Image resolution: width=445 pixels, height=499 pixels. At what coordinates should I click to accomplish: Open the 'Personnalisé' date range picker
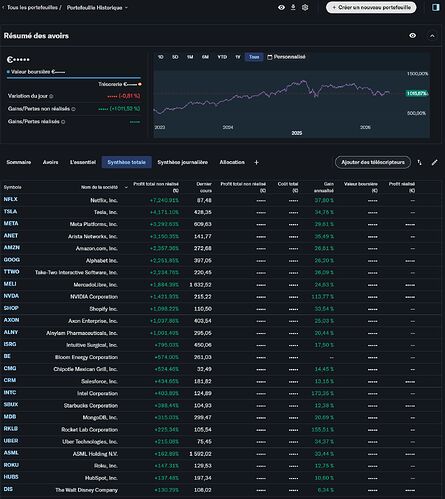pyautogui.click(x=286, y=57)
